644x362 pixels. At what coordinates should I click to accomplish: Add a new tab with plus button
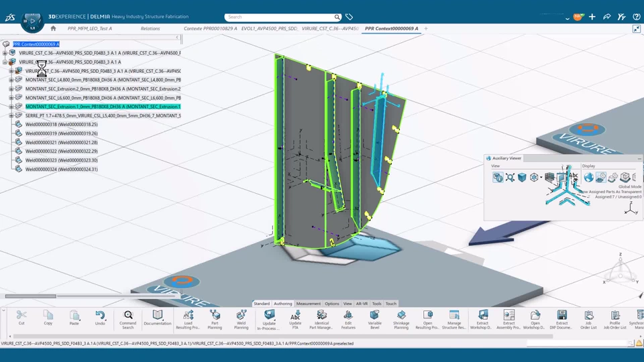pos(426,28)
